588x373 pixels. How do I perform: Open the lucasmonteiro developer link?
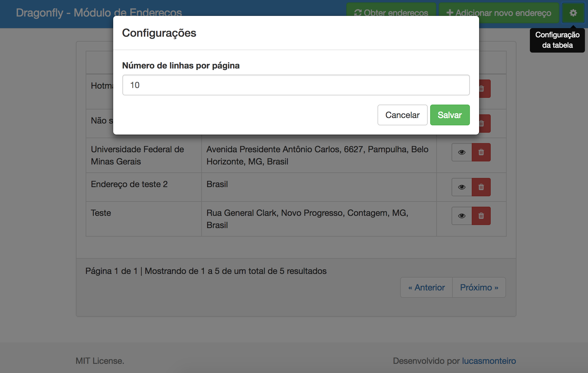coord(489,361)
